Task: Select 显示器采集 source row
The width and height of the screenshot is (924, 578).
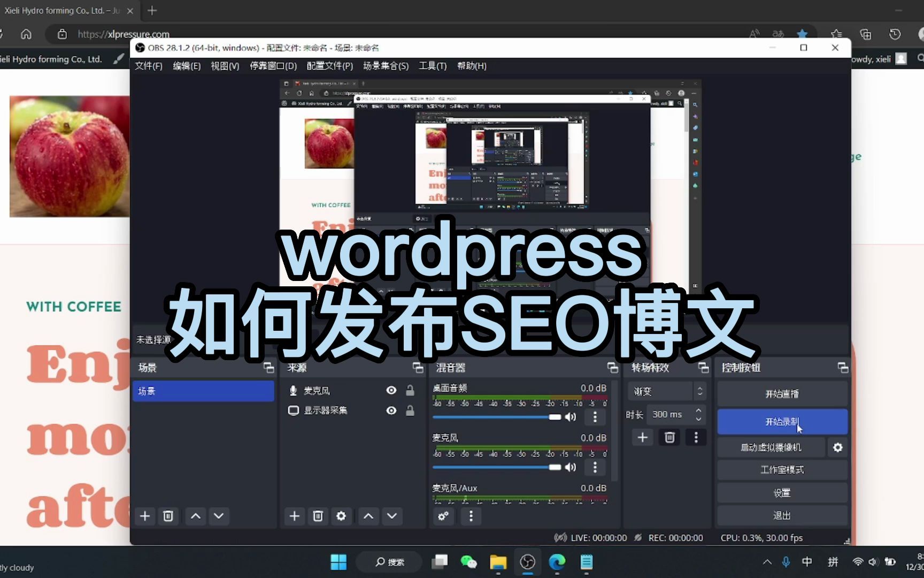Action: pos(352,410)
